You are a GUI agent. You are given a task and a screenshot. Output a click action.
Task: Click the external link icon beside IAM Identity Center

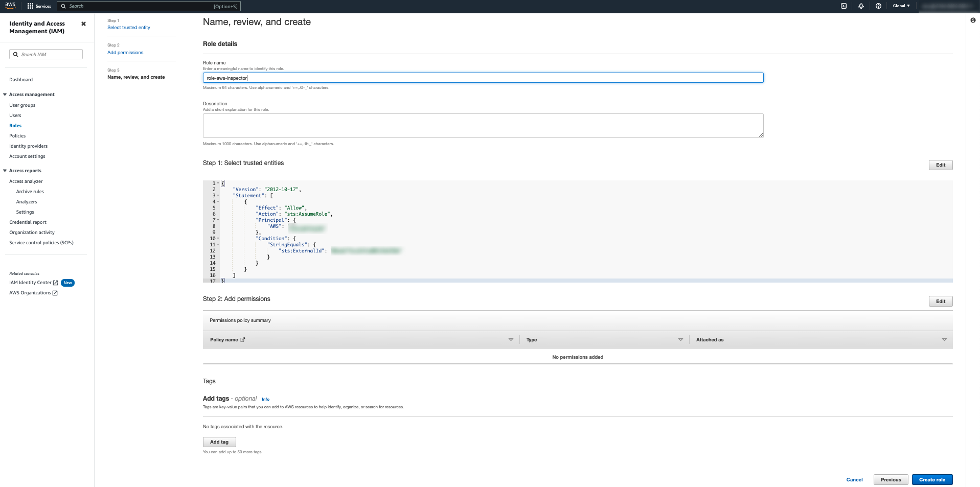pos(55,283)
